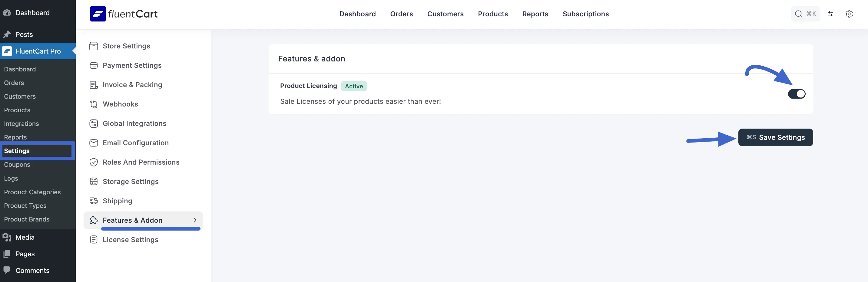Click the Email Configuration envelope icon
This screenshot has width=868, height=282.
[94, 143]
